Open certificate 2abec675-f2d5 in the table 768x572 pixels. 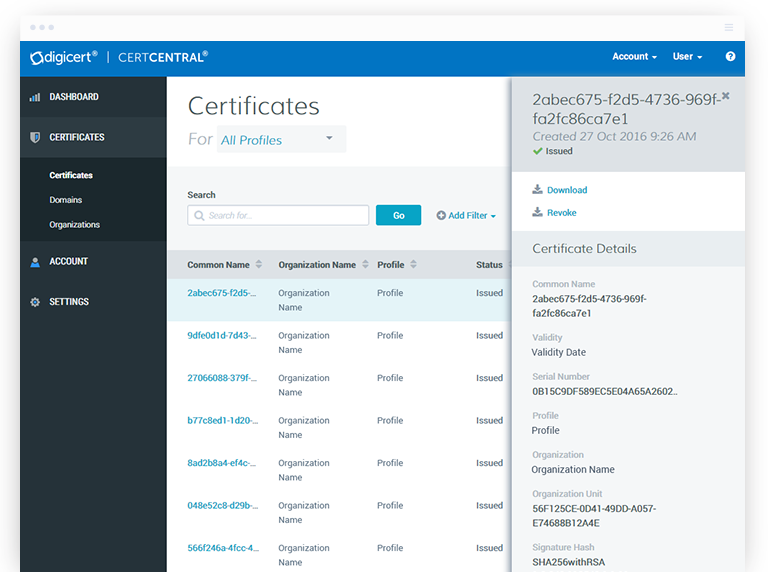221,293
